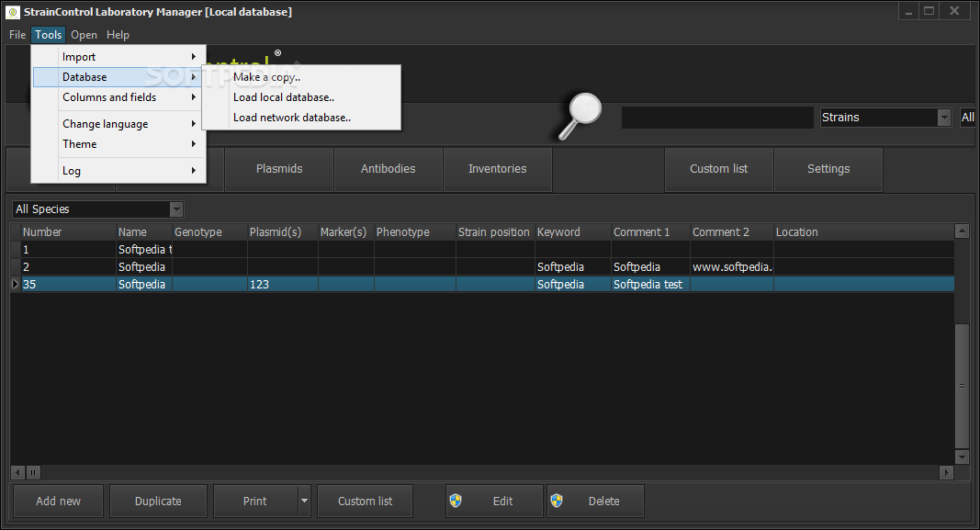Click the horizontal scrollbar right arrow
The width and height of the screenshot is (980, 530).
point(947,472)
